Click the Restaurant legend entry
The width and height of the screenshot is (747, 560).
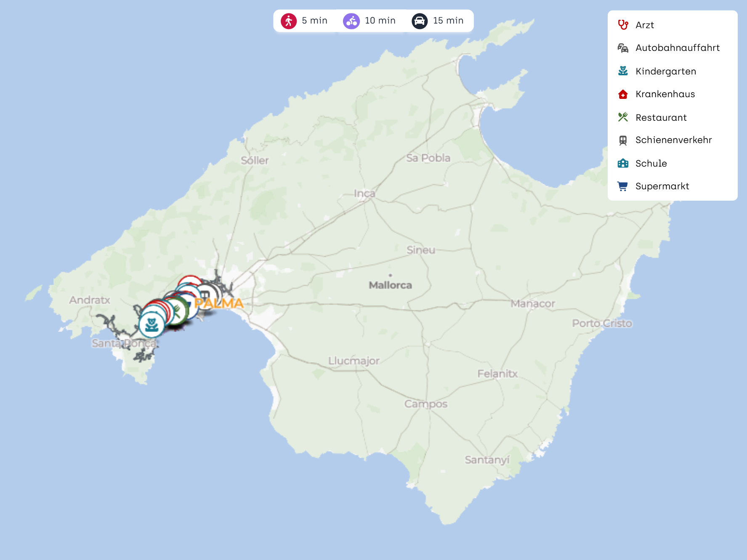click(661, 118)
